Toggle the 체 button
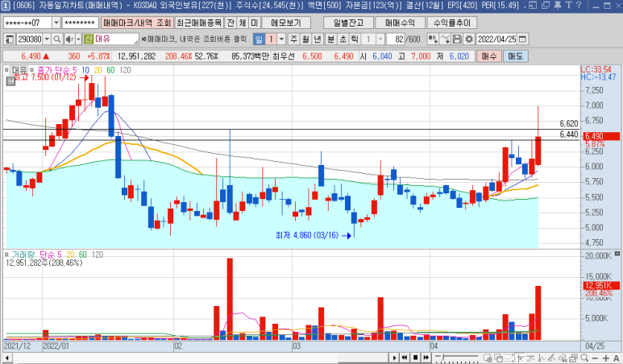Image resolution: width=623 pixels, height=364 pixels. point(243,23)
